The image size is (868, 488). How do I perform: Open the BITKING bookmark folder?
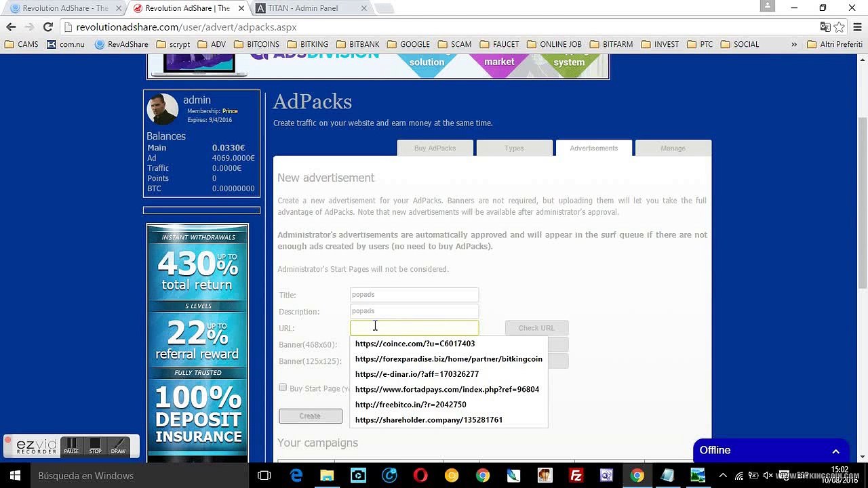[x=308, y=44]
